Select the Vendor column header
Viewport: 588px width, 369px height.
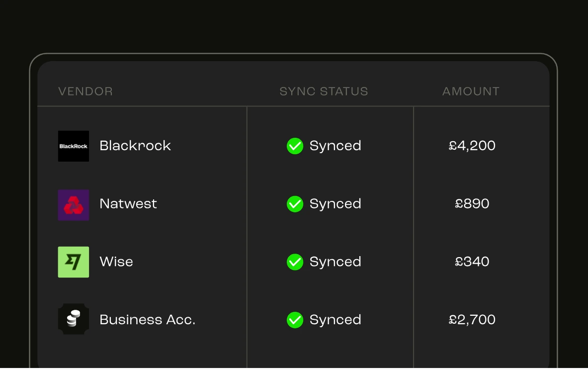85,91
